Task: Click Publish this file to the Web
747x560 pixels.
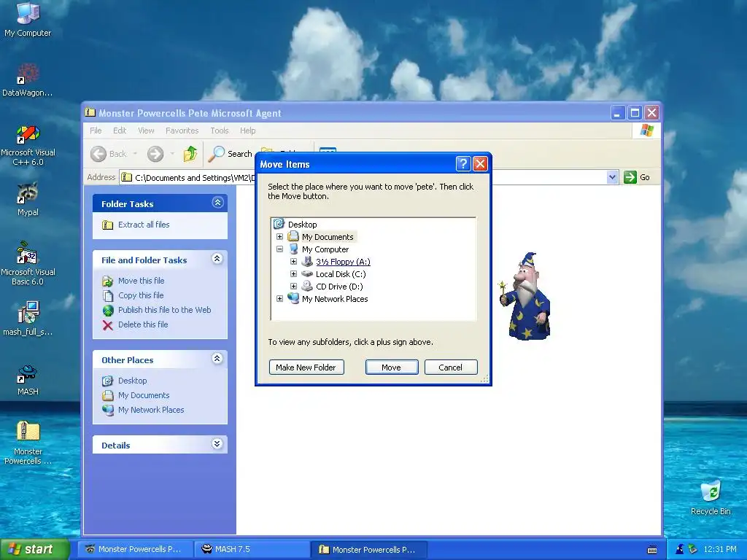Action: pos(164,309)
